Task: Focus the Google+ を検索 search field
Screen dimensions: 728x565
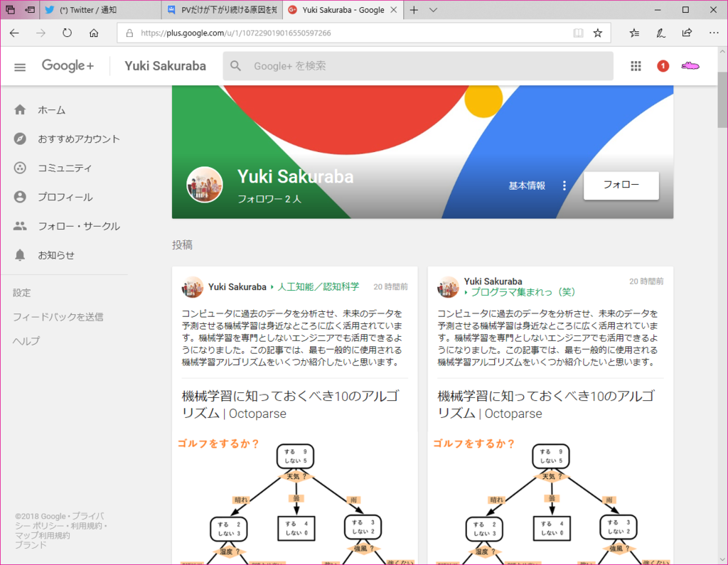Action: 418,66
